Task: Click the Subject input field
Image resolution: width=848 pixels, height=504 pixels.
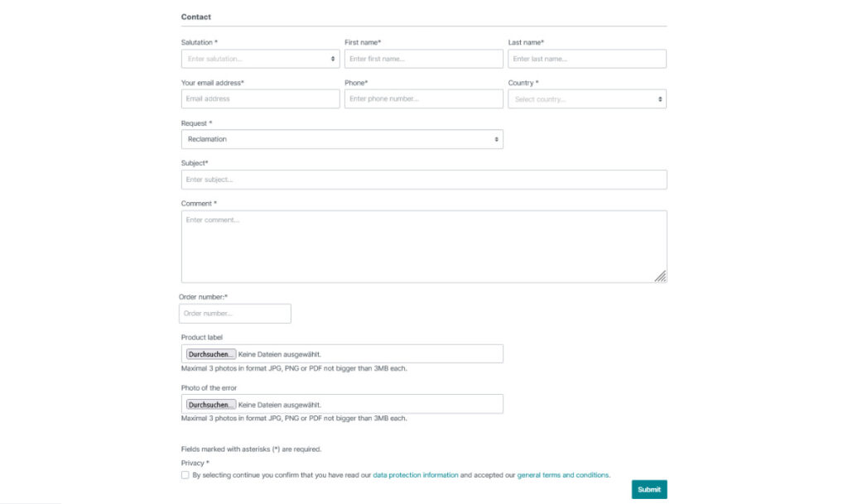Action: pos(424,180)
